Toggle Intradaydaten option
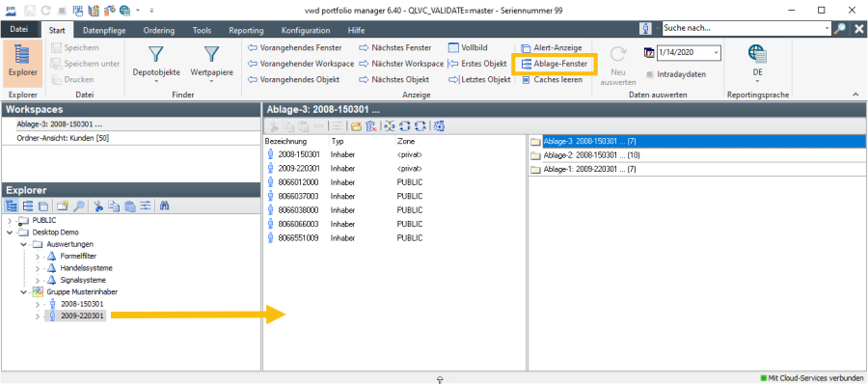This screenshot has width=868, height=384. [x=676, y=74]
